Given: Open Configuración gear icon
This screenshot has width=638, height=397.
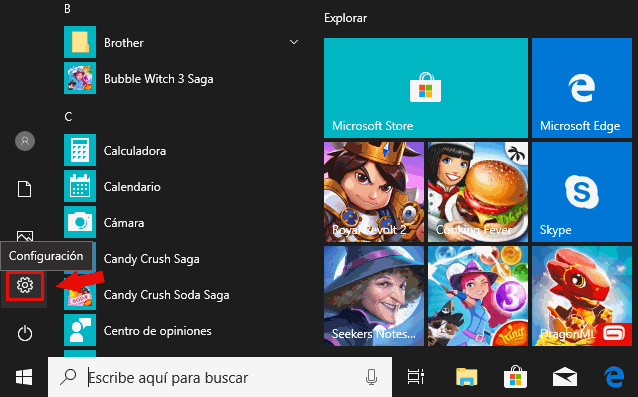Looking at the screenshot, I should (x=25, y=286).
